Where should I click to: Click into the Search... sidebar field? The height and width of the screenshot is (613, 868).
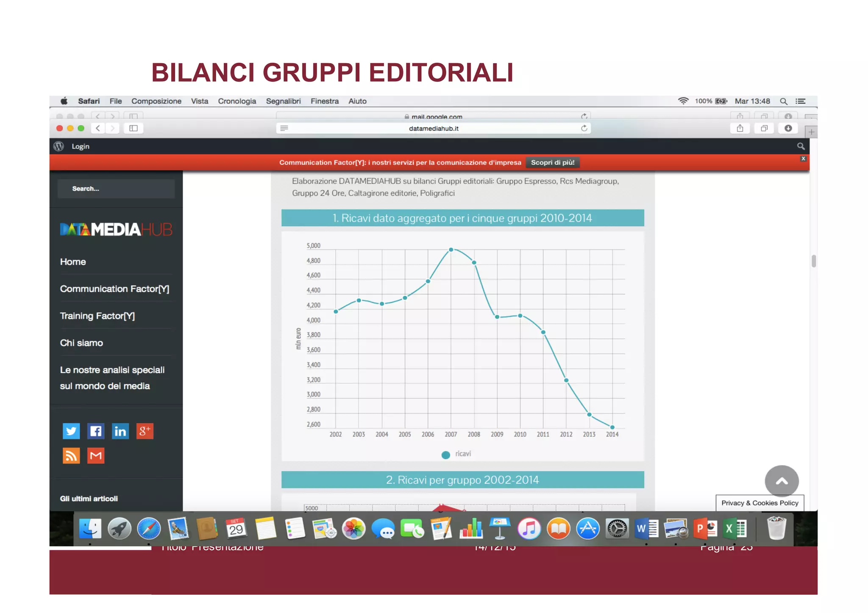coord(116,189)
